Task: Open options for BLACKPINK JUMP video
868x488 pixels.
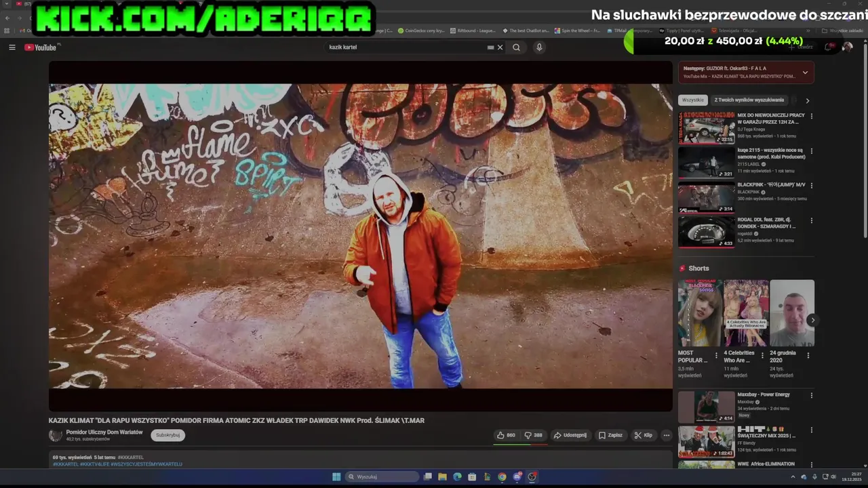Action: click(812, 185)
